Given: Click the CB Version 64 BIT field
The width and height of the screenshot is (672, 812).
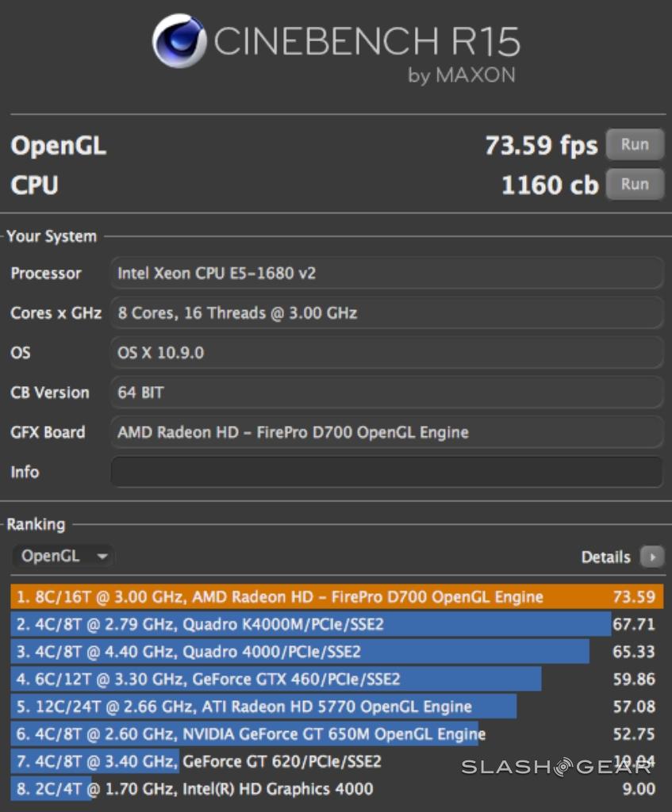Looking at the screenshot, I should [x=386, y=393].
